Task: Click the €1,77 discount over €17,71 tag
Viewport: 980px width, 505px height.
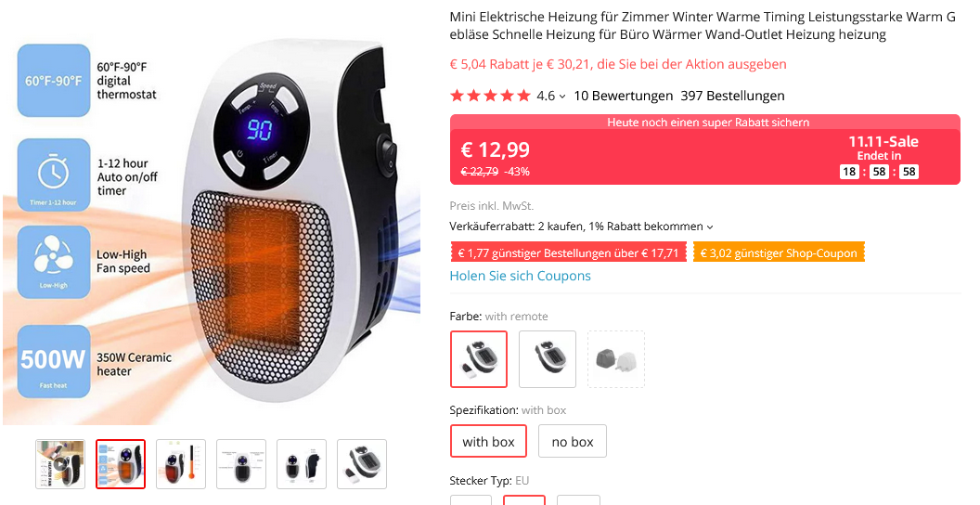Action: pyautogui.click(x=568, y=253)
